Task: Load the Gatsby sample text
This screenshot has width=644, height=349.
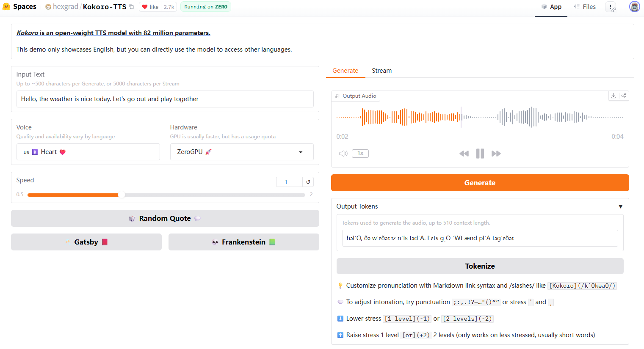Action: pos(86,242)
